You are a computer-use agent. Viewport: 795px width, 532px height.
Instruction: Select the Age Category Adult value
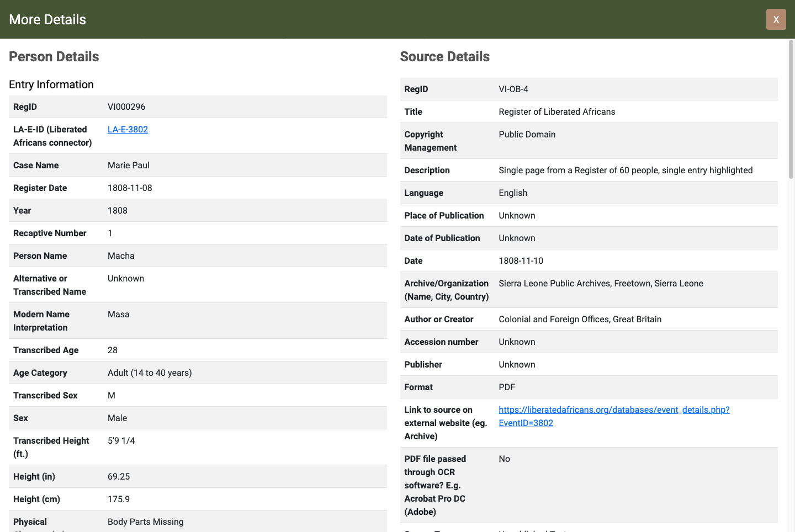(150, 373)
